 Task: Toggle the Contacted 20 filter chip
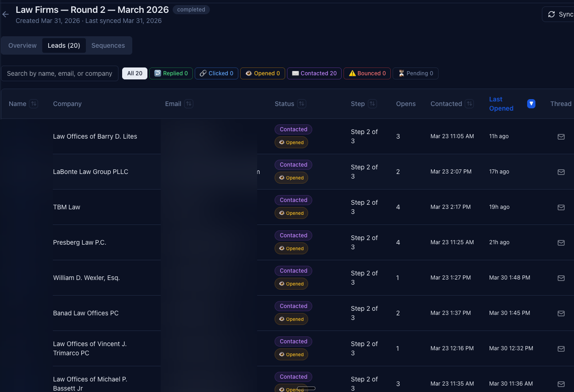314,73
